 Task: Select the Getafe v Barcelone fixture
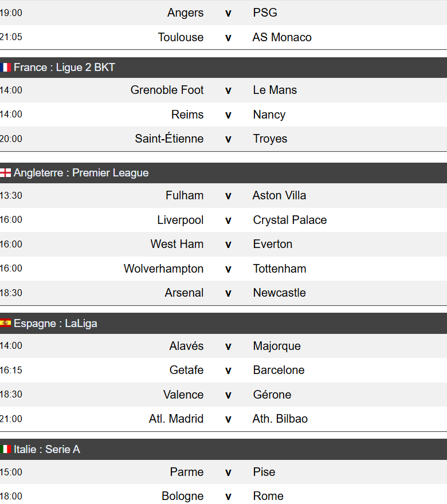pyautogui.click(x=228, y=370)
